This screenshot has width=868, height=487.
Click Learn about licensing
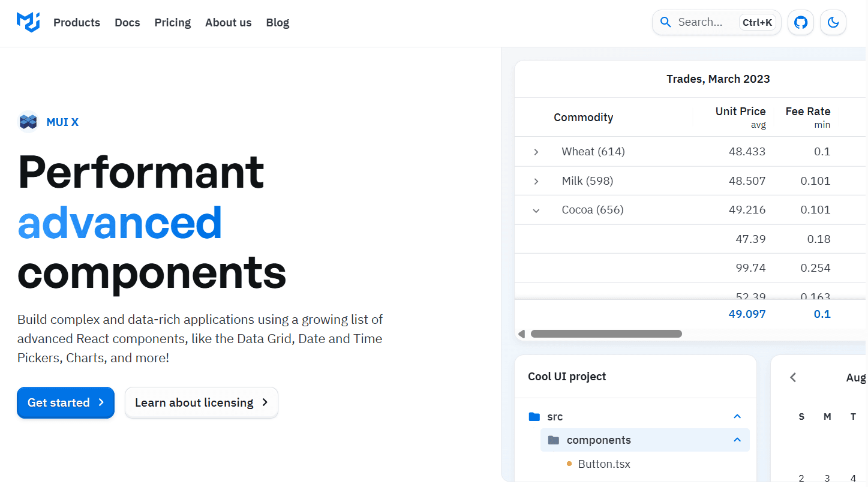pos(202,402)
